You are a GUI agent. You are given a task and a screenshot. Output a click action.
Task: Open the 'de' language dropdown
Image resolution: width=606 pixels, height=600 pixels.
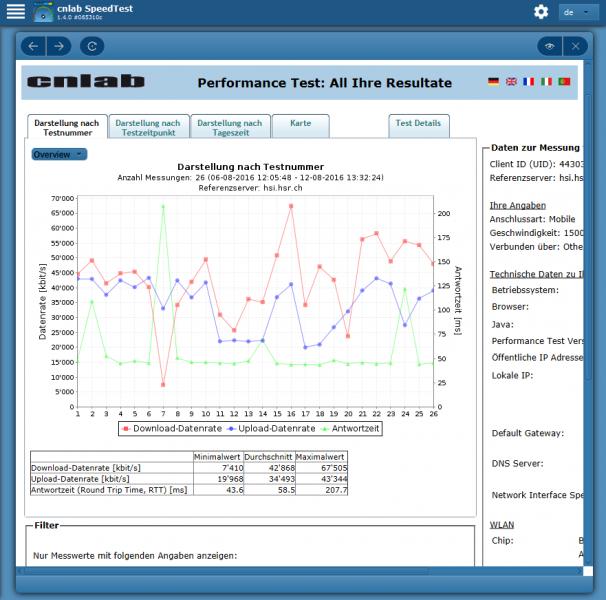(578, 12)
